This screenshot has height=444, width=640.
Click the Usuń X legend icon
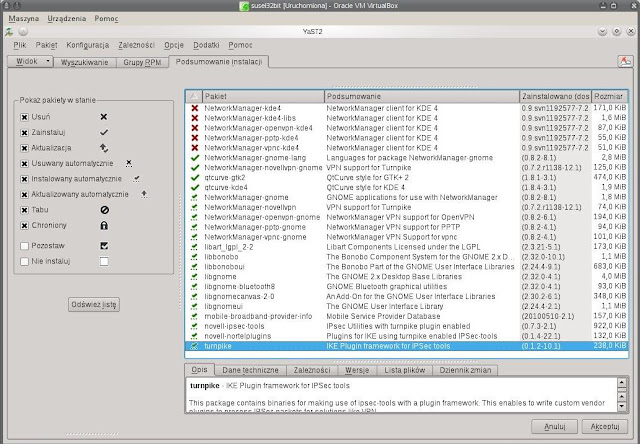click(104, 117)
